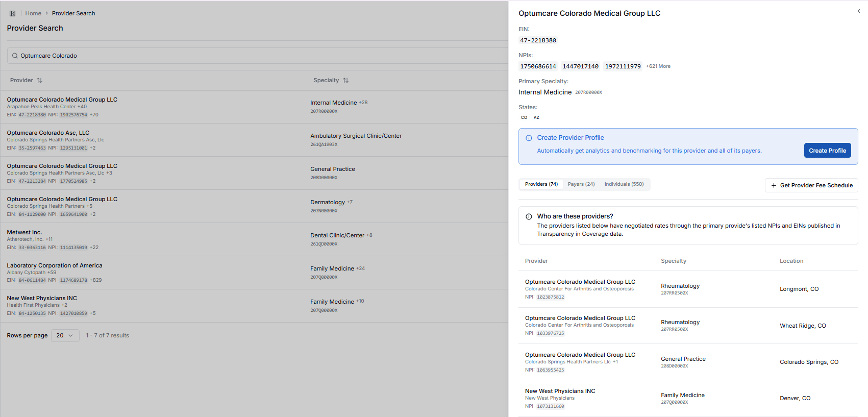Switch to the Individuals (550) tab

(x=624, y=184)
